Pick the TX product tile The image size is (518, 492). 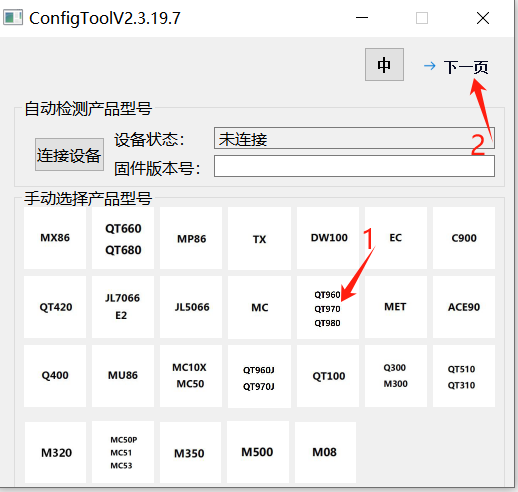(x=259, y=238)
